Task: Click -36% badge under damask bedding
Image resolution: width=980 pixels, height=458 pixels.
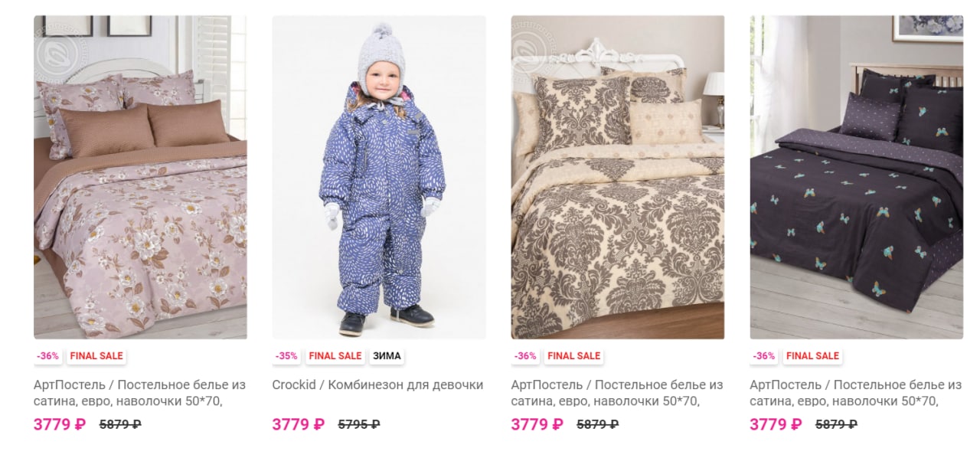Action: 525,356
